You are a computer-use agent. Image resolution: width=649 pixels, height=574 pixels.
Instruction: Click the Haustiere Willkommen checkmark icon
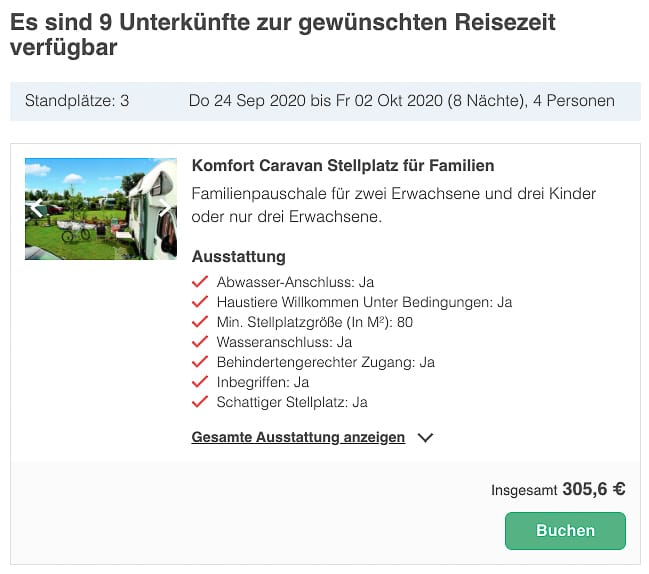click(x=200, y=302)
